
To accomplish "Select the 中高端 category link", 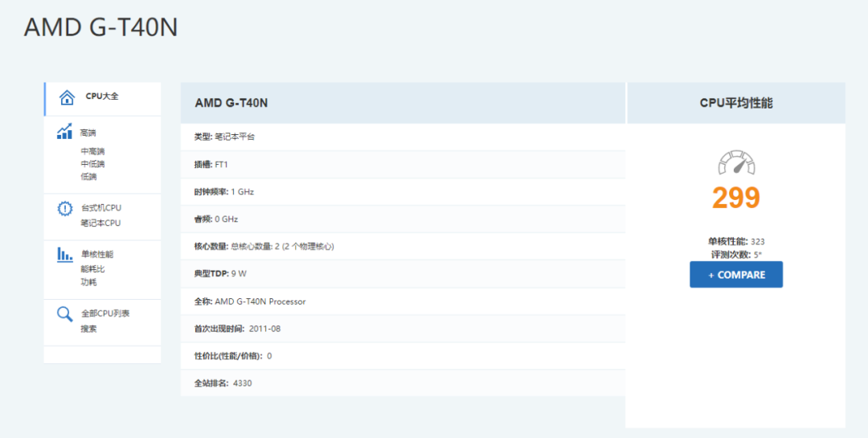I will tap(92, 151).
